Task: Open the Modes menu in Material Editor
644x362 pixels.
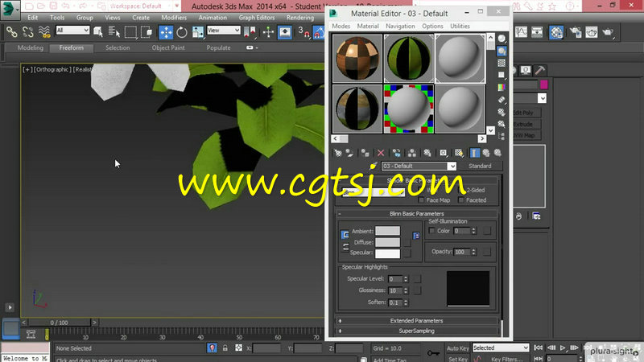Action: 341,26
